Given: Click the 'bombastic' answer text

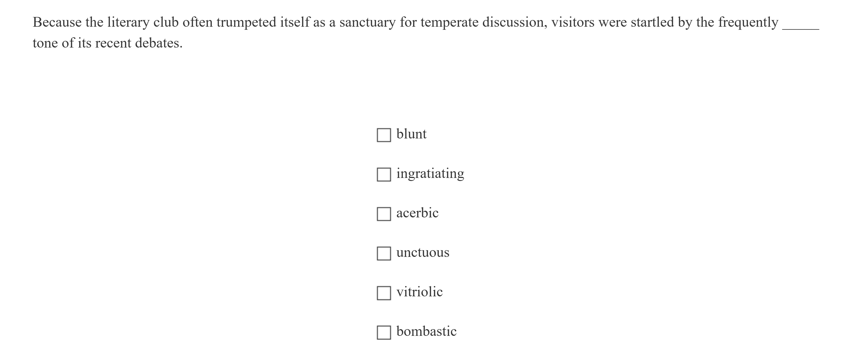Looking at the screenshot, I should pos(426,331).
